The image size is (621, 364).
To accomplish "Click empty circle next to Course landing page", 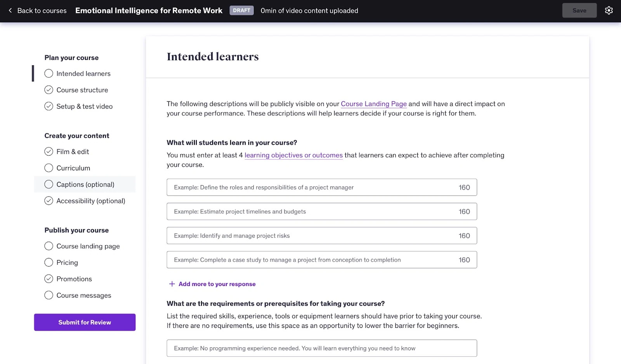I will [49, 246].
